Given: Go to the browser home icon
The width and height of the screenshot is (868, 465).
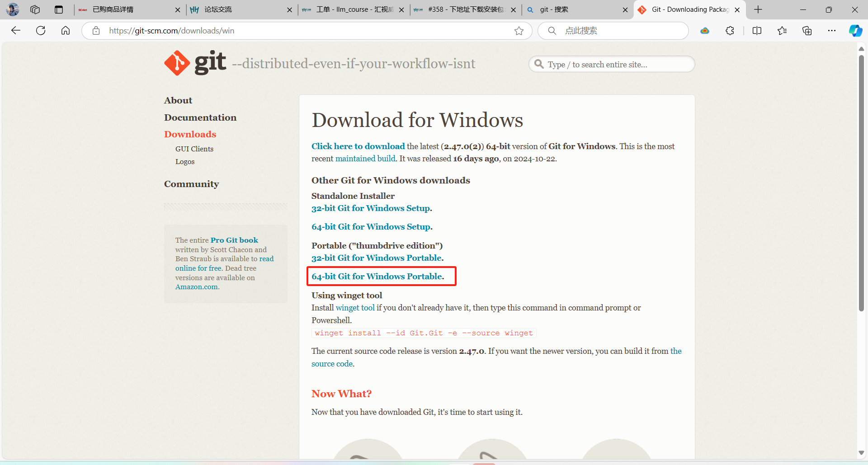Looking at the screenshot, I should [x=66, y=30].
